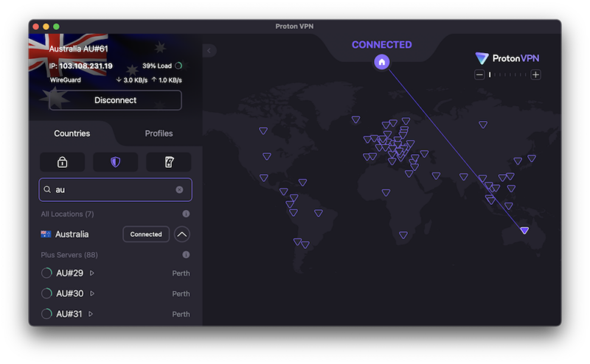
Task: Click the Australia AU#61 header text
Action: [x=78, y=49]
